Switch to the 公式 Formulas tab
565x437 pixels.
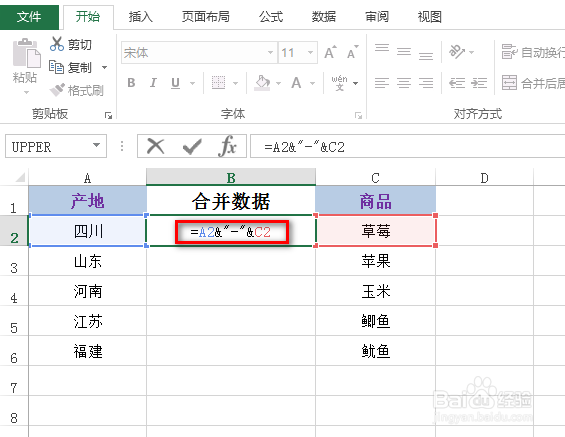[x=271, y=17]
